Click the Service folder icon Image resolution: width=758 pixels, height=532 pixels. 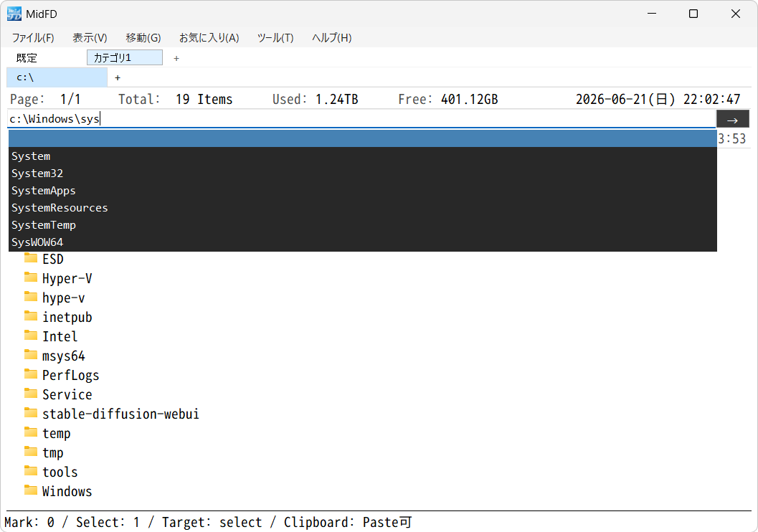(30, 394)
